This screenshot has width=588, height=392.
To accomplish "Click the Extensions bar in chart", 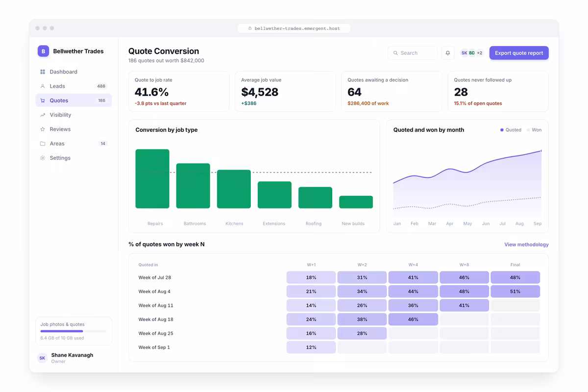I will [x=274, y=195].
